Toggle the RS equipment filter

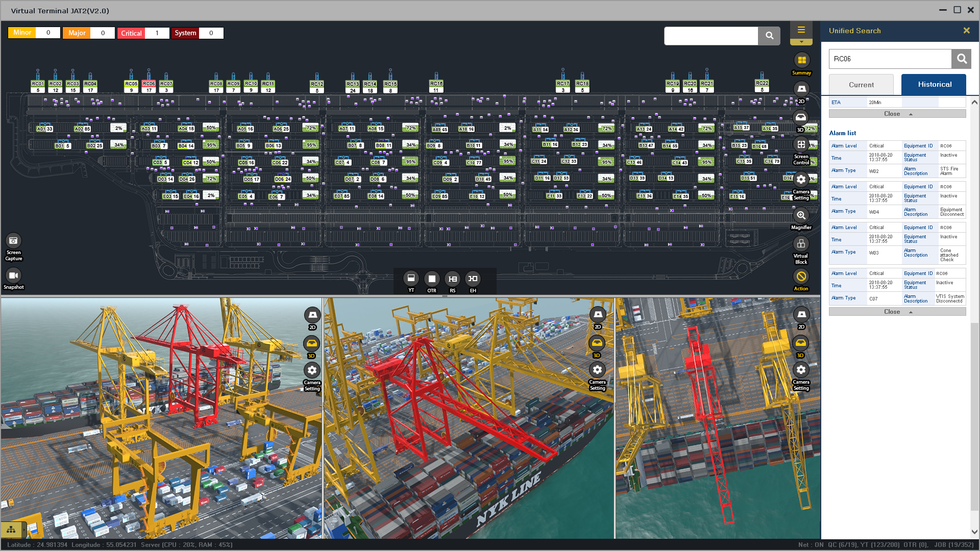coord(452,279)
